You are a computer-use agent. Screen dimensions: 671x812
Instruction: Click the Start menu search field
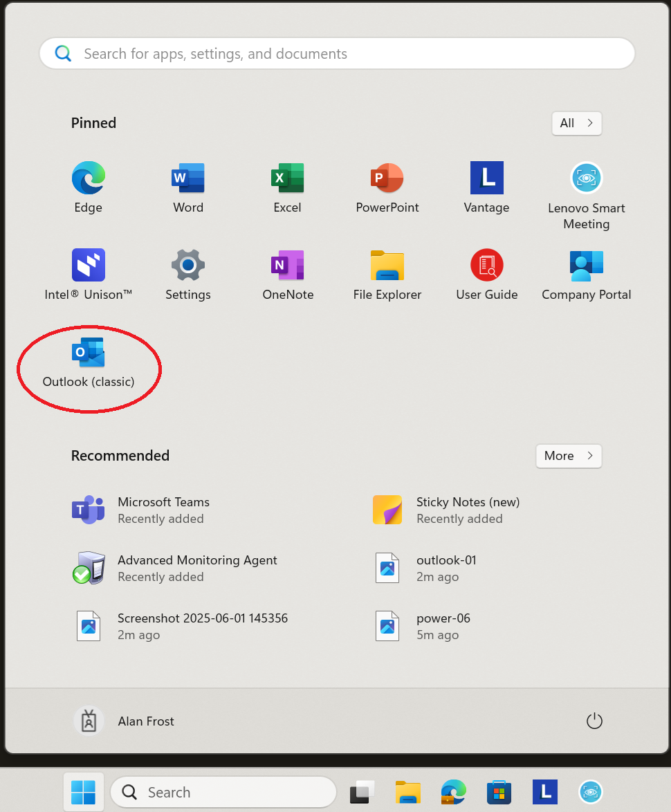(x=337, y=54)
